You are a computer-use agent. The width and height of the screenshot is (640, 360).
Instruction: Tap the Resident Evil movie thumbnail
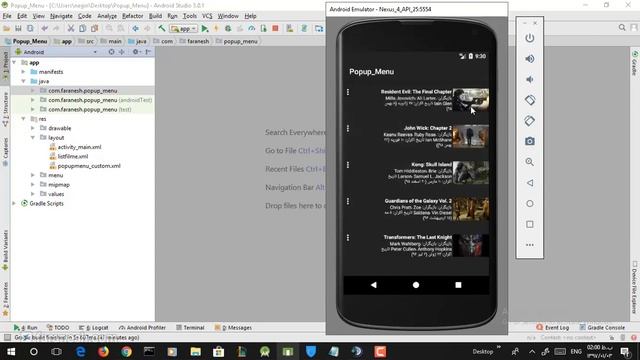tap(471, 100)
